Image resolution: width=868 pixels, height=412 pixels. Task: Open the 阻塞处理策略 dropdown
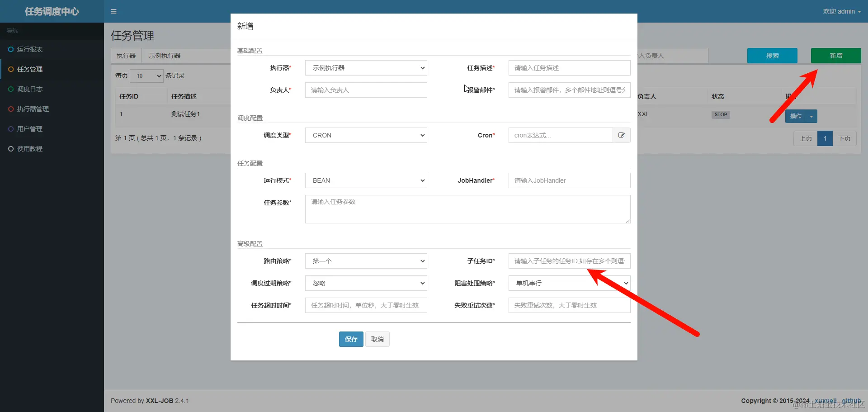[x=570, y=283]
